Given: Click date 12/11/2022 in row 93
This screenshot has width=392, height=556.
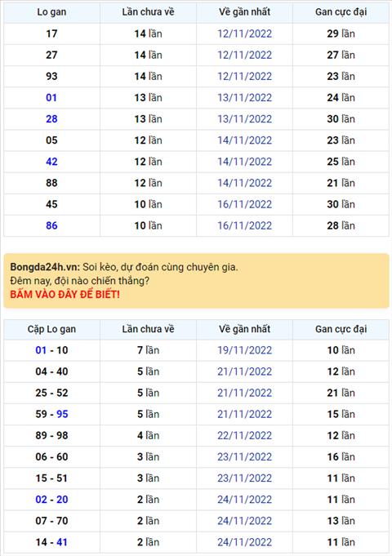Looking at the screenshot, I should (x=245, y=76).
